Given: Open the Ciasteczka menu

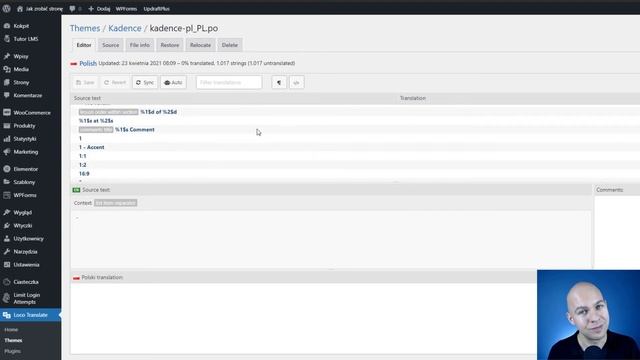Looking at the screenshot, I should click(x=26, y=282).
